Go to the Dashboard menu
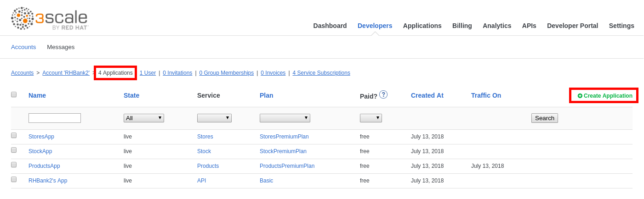The image size is (644, 199). click(330, 26)
